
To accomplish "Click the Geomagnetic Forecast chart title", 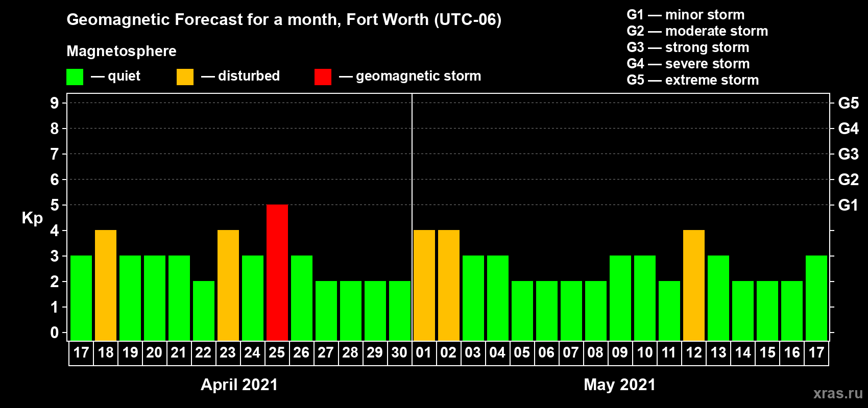I will tap(284, 20).
